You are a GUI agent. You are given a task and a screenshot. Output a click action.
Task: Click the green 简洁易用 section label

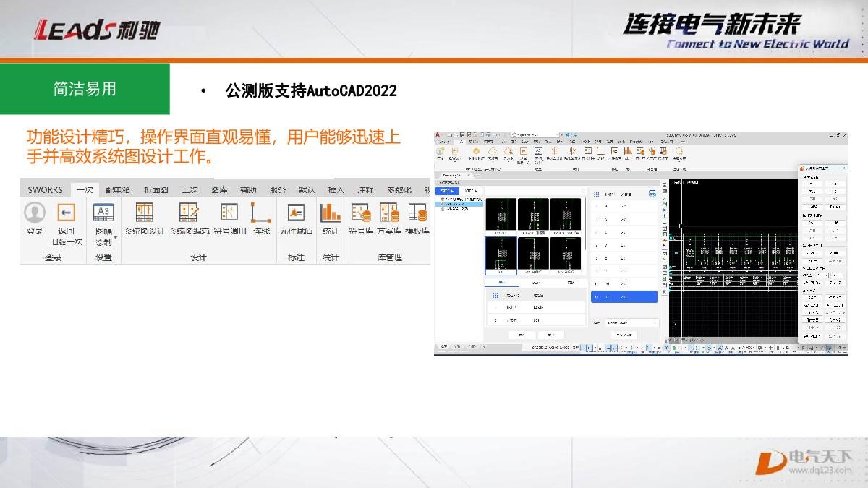coord(85,89)
